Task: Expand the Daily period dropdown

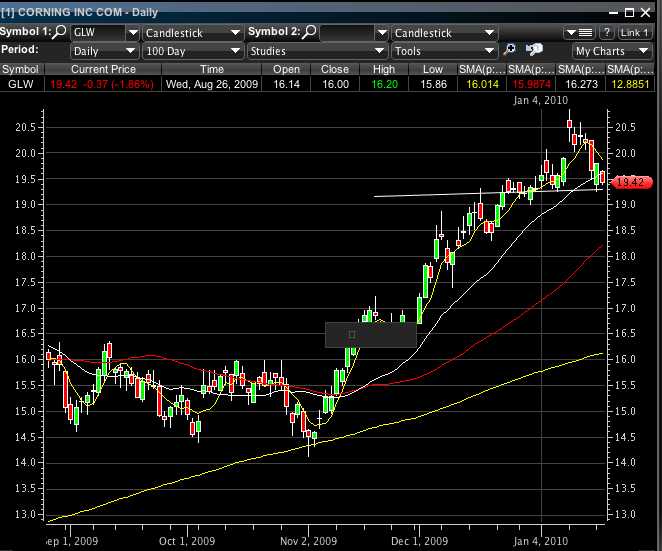Action: click(104, 50)
